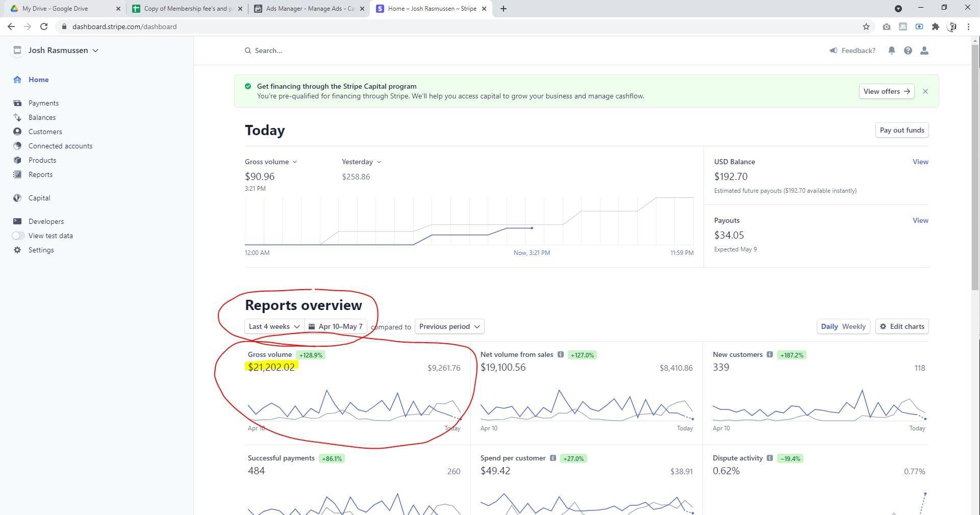Switch charts to Weekly view
The width and height of the screenshot is (980, 515).
[853, 326]
